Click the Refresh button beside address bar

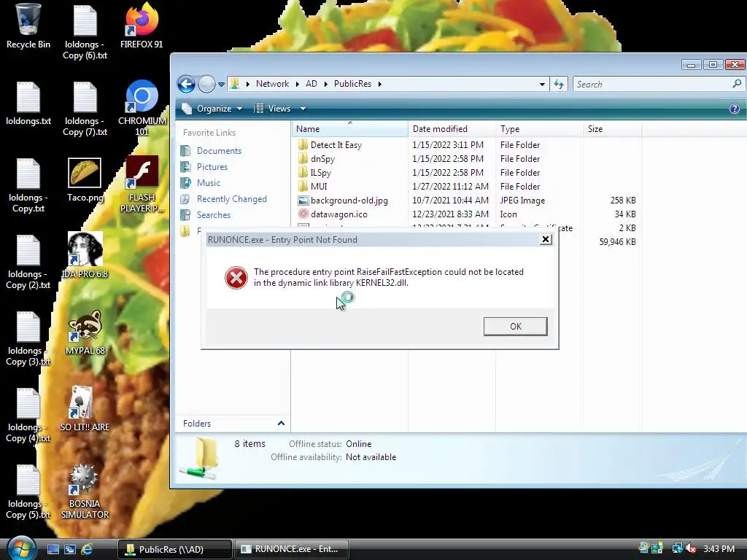tap(558, 85)
